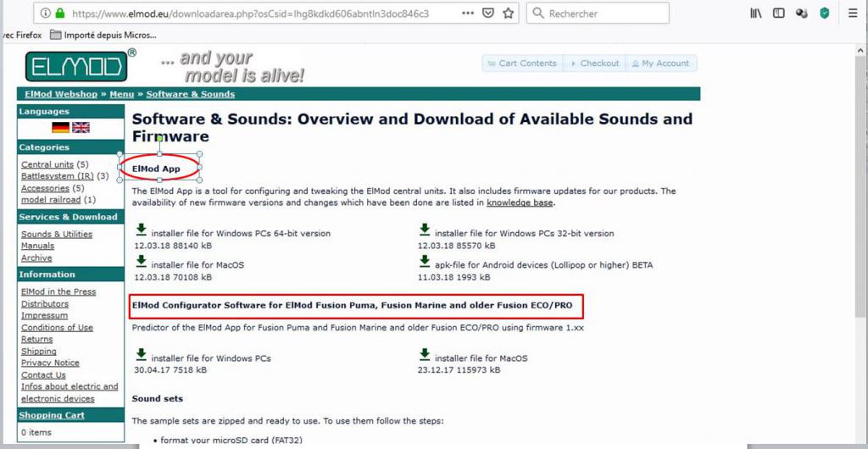The height and width of the screenshot is (449, 868).
Task: Open Infos about electric and electronic devices
Action: pyautogui.click(x=70, y=392)
